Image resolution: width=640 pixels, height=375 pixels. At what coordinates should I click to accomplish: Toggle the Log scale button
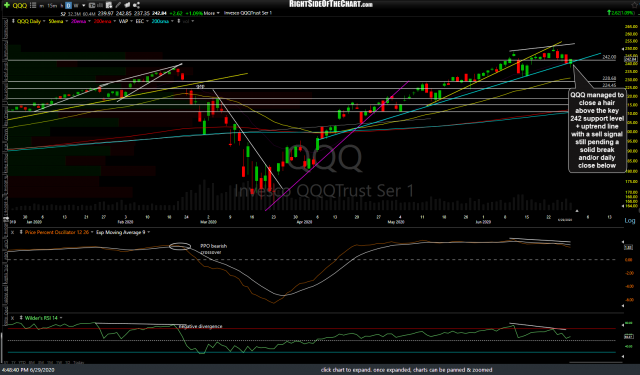coord(630,220)
